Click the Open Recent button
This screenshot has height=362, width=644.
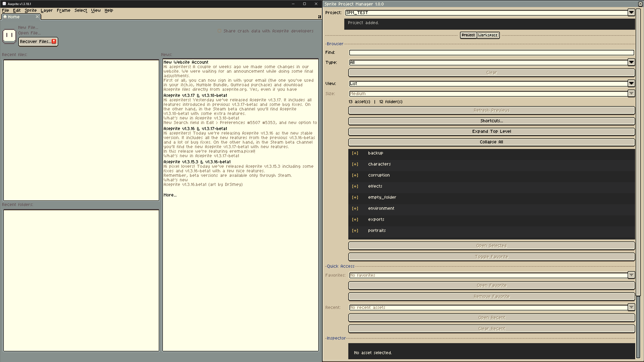coord(491,318)
